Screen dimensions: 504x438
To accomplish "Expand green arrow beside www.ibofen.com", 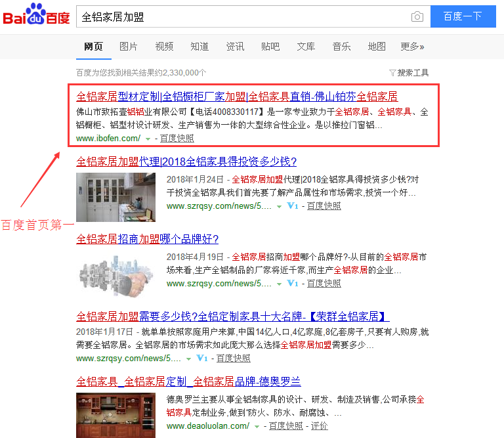I will 148,139.
